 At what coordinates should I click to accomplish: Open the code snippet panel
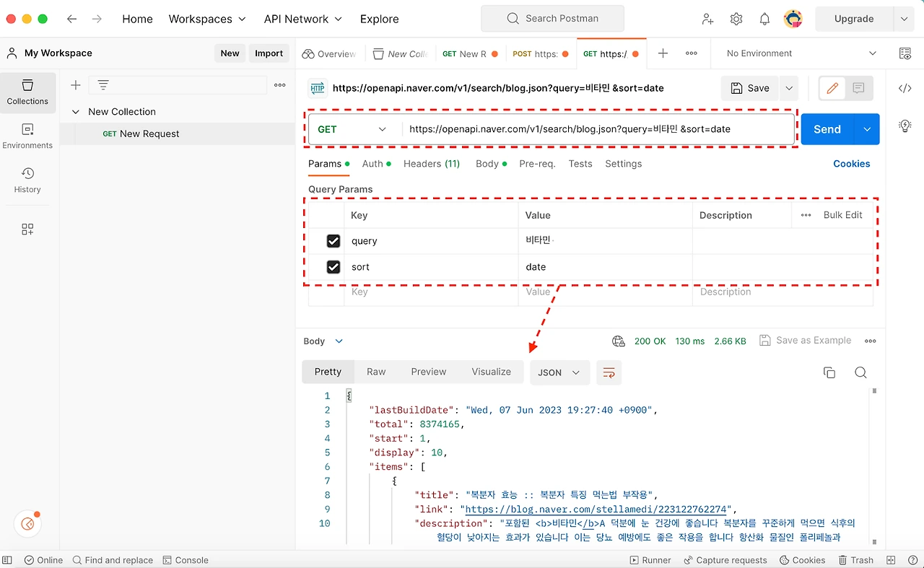(905, 88)
